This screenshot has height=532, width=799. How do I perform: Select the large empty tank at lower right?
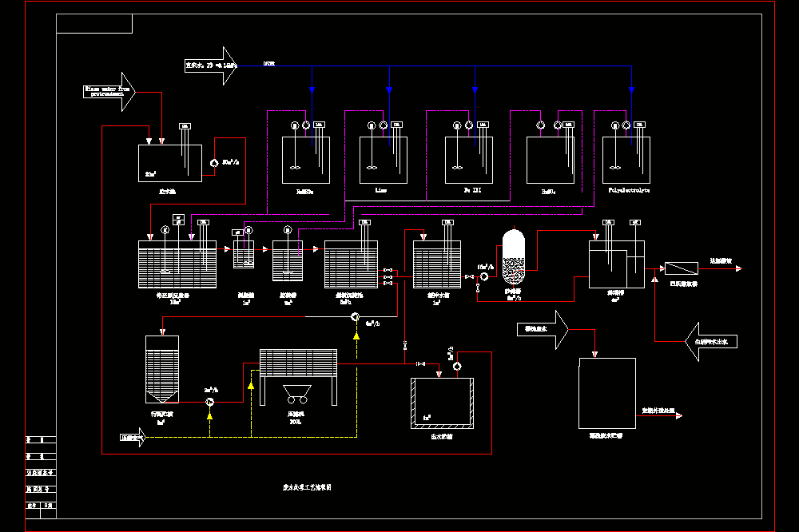click(x=607, y=393)
